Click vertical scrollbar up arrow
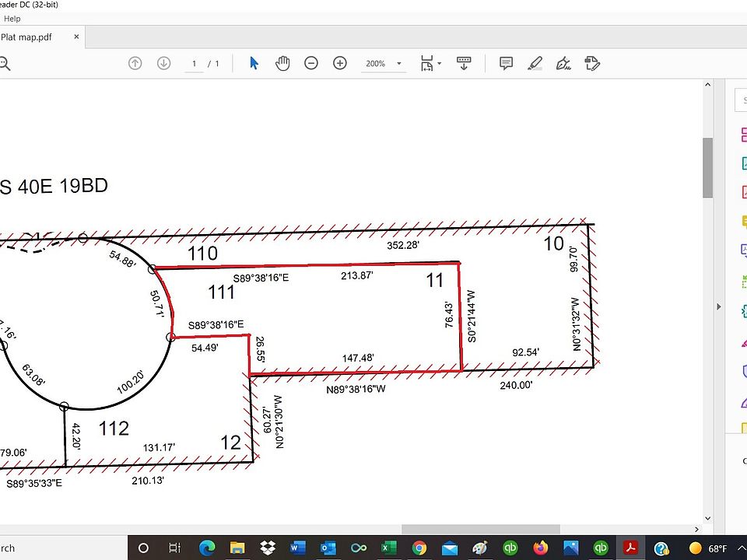 (707, 84)
